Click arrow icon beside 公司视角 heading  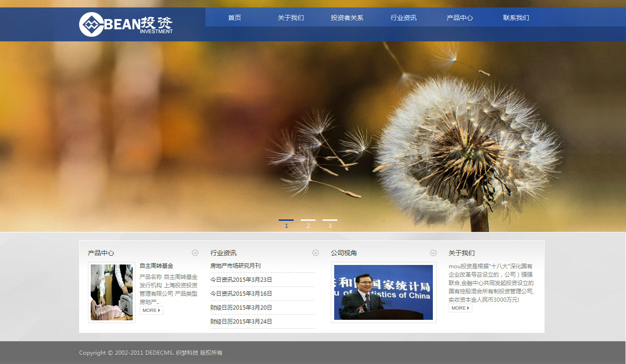(433, 253)
